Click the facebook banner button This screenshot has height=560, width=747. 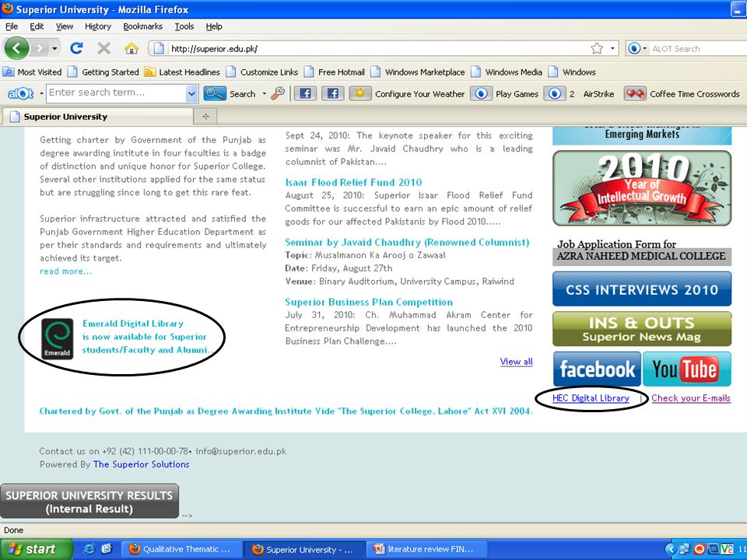tap(597, 369)
